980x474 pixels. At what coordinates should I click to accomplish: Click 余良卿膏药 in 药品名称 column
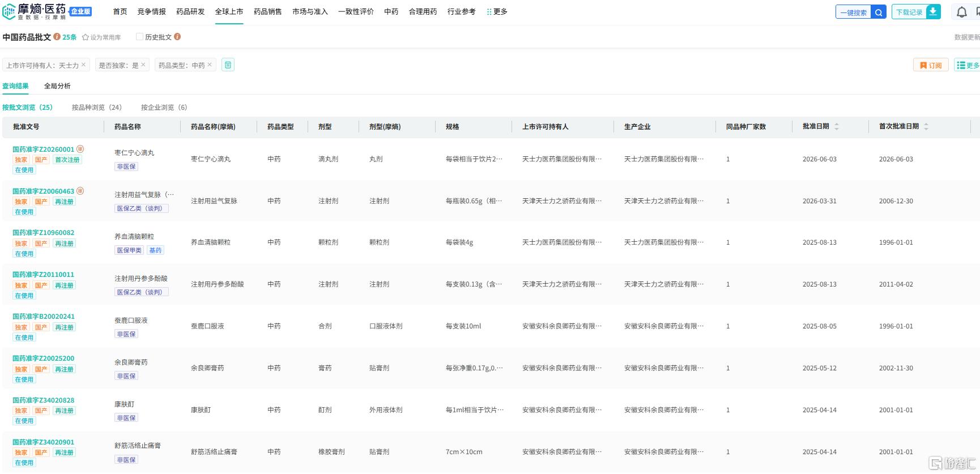[x=131, y=362]
